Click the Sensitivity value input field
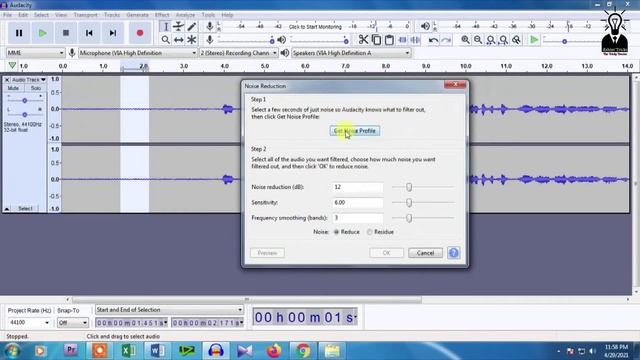640x360 pixels. pyautogui.click(x=358, y=202)
